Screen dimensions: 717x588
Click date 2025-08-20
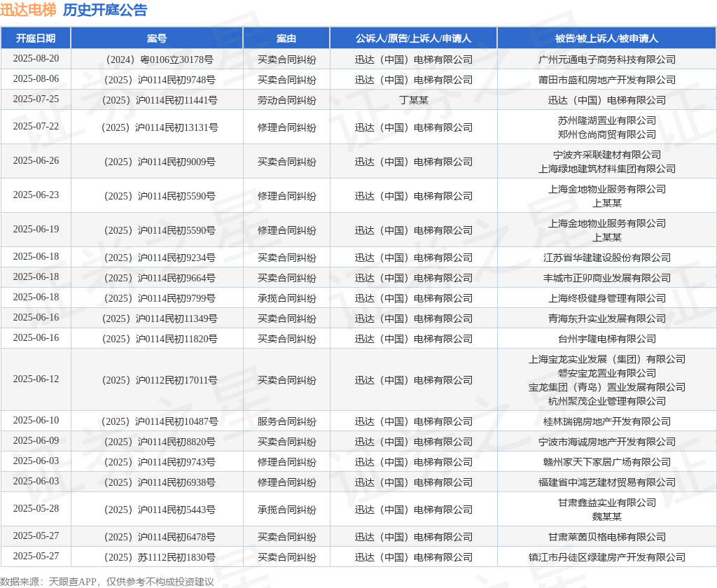click(x=36, y=59)
